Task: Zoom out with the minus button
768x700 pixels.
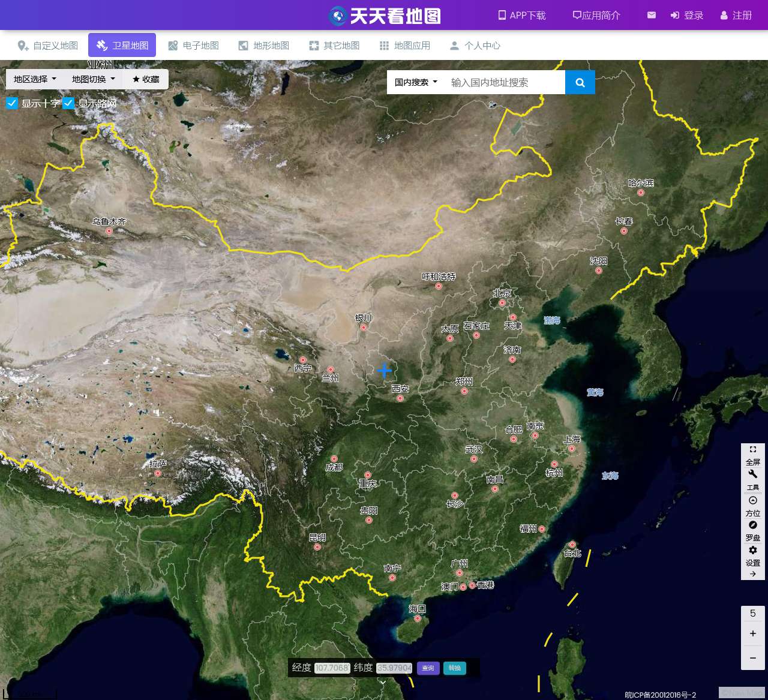Action: (x=753, y=658)
